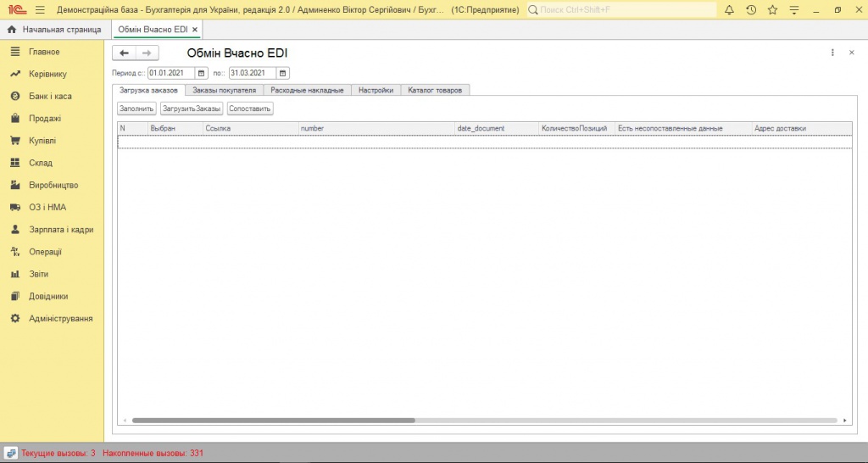Open the hamburger main menu
The width and height of the screenshot is (868, 463).
[x=40, y=10]
